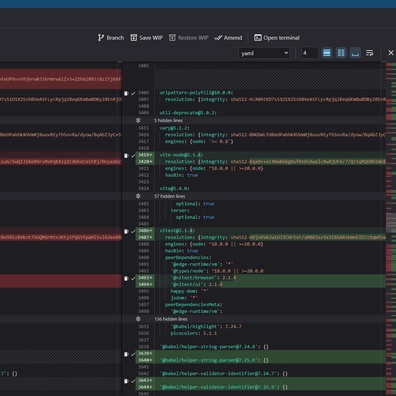Click the urlpattern-polyfill@10.0.0 line
The width and height of the screenshot is (396, 396).
196,92
